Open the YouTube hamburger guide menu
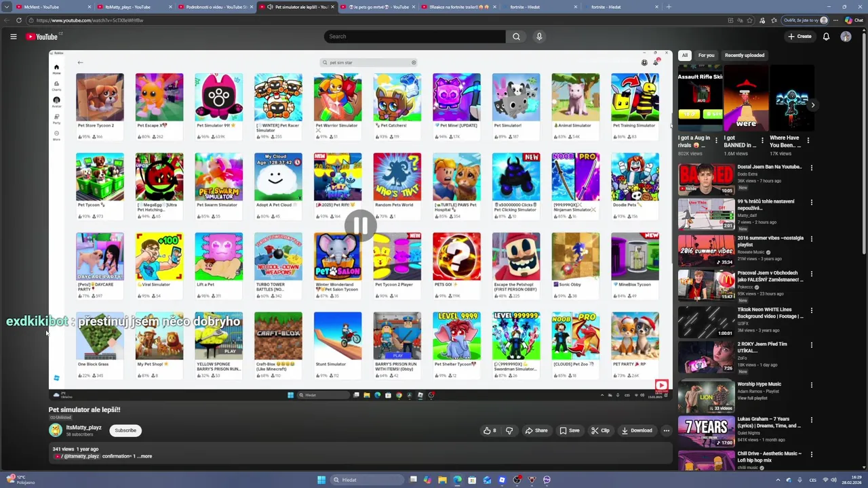The width and height of the screenshot is (868, 488). 13,37
